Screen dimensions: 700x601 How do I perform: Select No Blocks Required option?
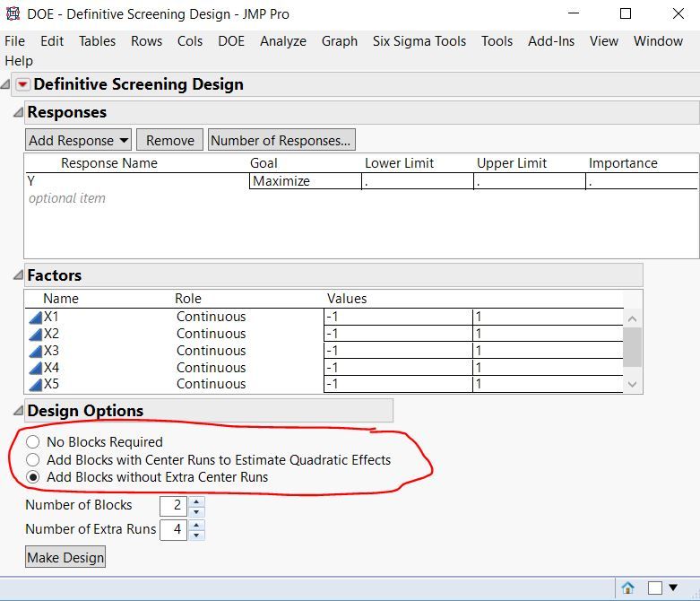[32, 442]
